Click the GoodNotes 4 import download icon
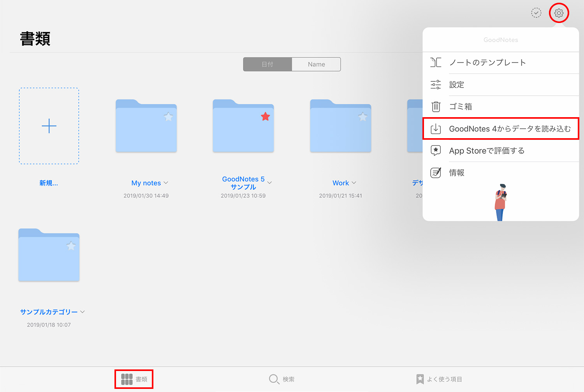This screenshot has width=584, height=392. (x=436, y=129)
